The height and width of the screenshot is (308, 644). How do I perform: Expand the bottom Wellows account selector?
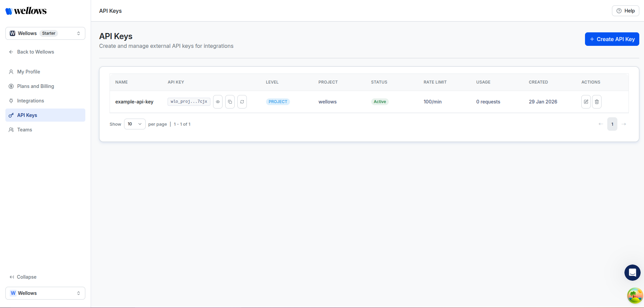tap(45, 293)
